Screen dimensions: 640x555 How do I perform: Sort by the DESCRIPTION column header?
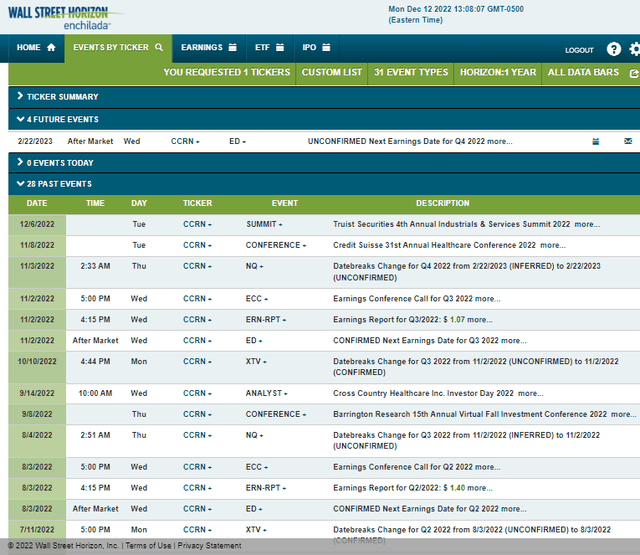click(x=442, y=203)
